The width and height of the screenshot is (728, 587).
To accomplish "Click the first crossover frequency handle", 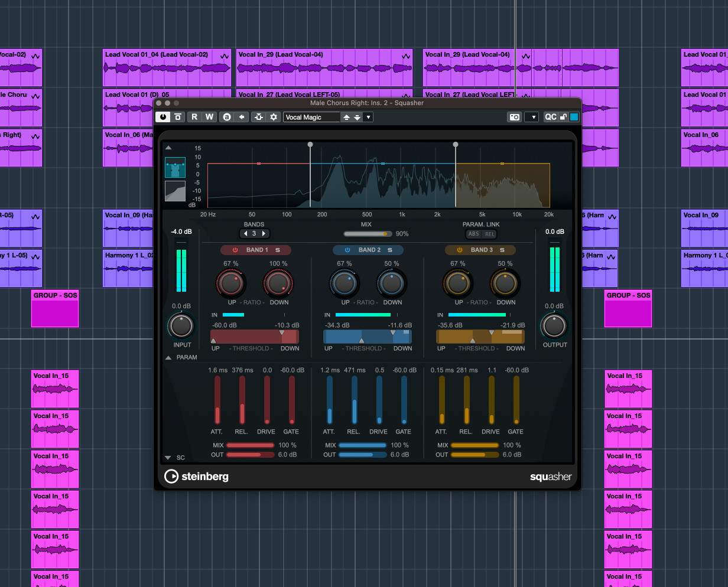I will pyautogui.click(x=310, y=144).
